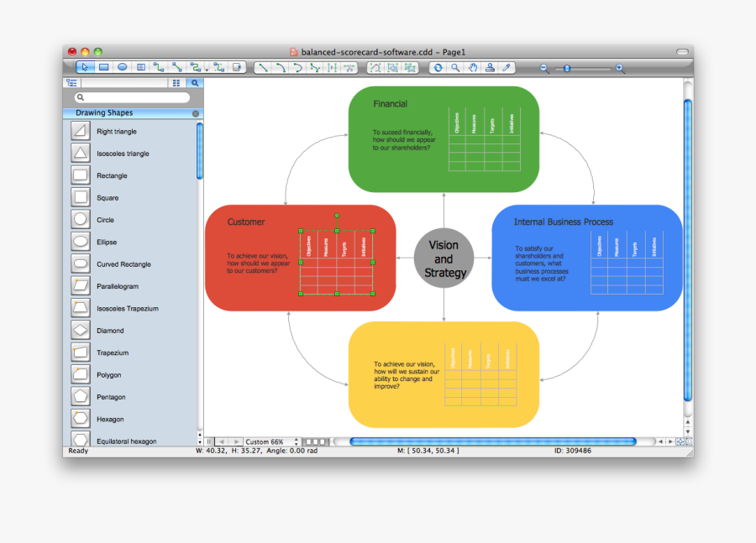Switch to the Page1 document tab
The height and width of the screenshot is (543, 756).
[x=454, y=51]
